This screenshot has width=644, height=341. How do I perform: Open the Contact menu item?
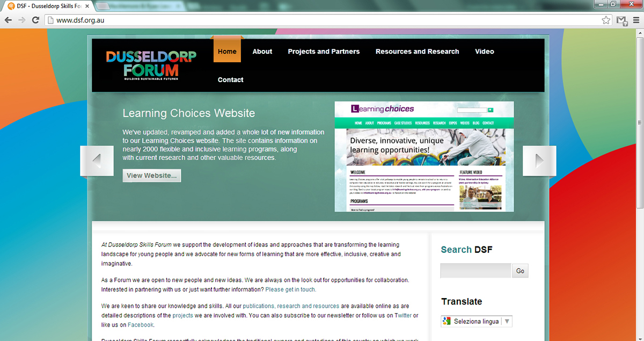point(231,79)
